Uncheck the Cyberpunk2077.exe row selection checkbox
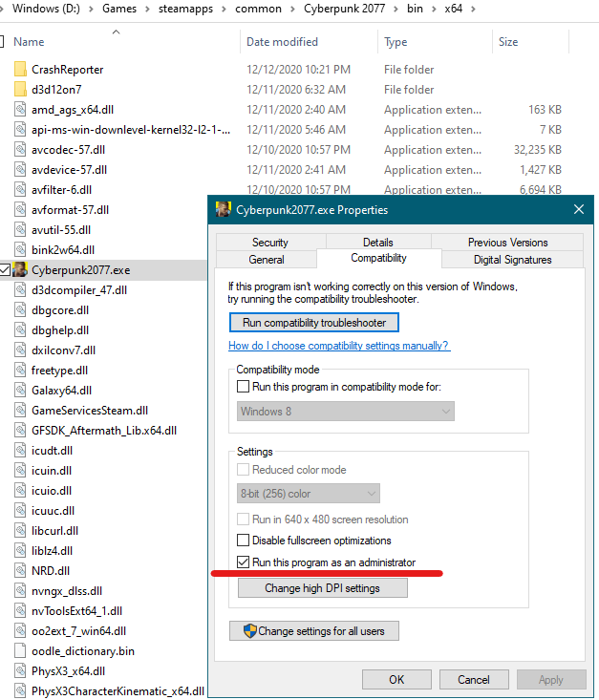 5,269
